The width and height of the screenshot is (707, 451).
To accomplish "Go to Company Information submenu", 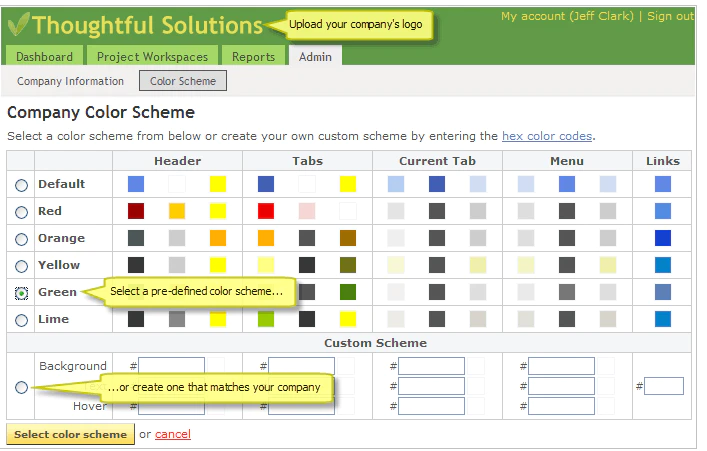I will point(70,81).
